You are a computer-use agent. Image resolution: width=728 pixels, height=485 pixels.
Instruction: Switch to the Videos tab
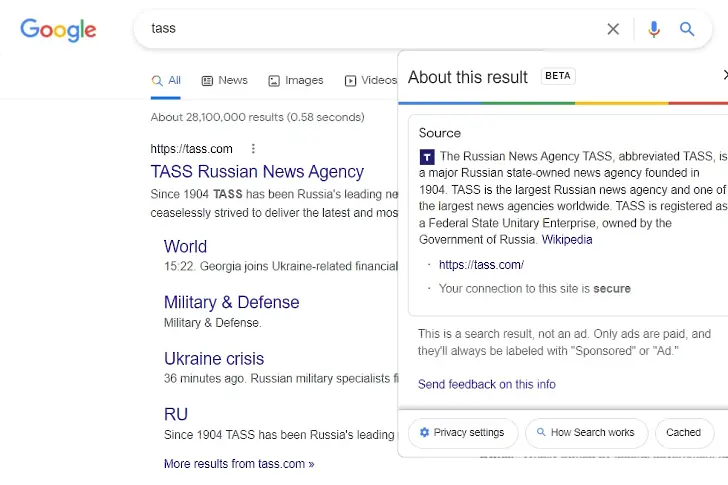371,80
